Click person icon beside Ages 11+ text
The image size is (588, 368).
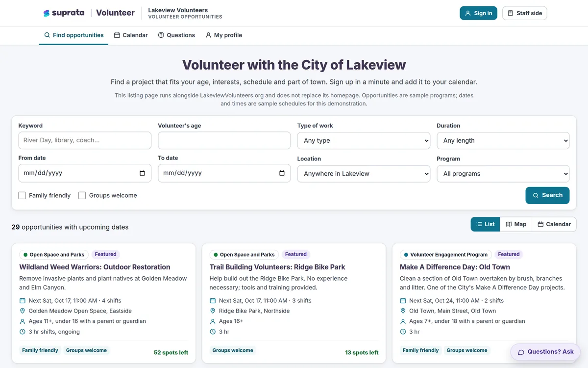point(23,321)
